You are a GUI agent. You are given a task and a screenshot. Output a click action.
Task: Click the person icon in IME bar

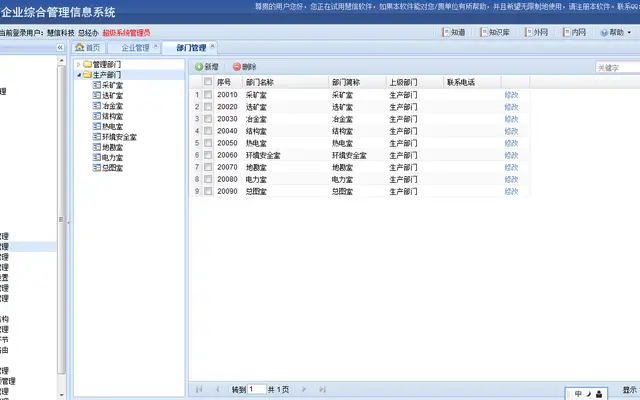(599, 394)
